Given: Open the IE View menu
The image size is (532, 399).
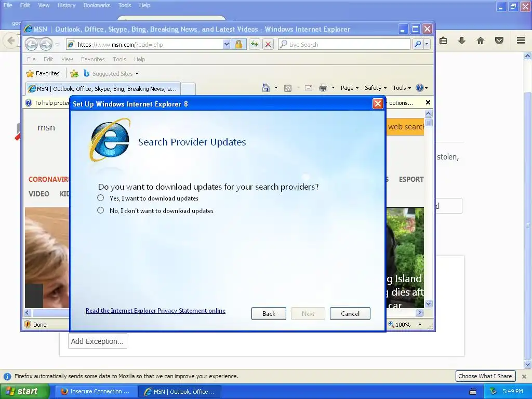Looking at the screenshot, I should coord(67,59).
